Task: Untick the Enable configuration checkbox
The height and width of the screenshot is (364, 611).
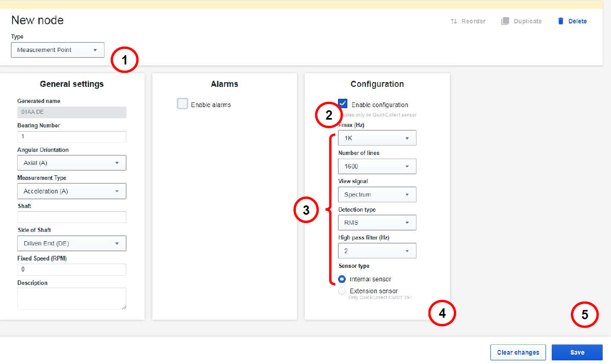Action: [x=343, y=103]
